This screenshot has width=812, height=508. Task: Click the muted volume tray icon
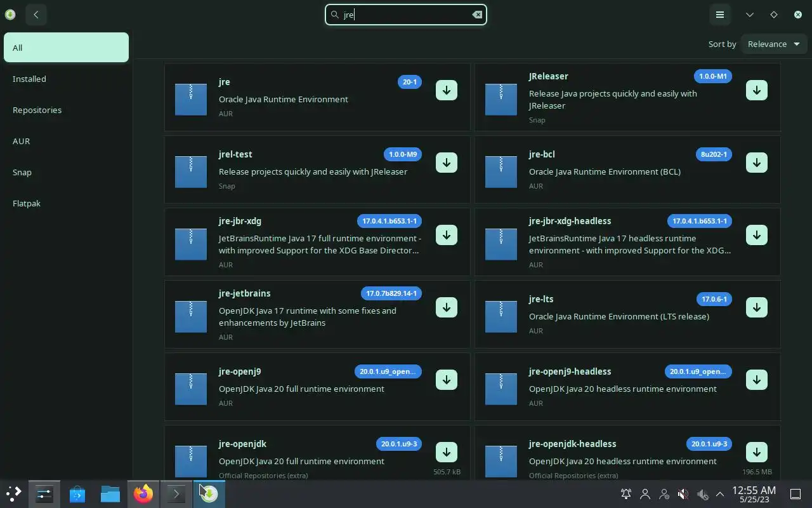point(683,493)
